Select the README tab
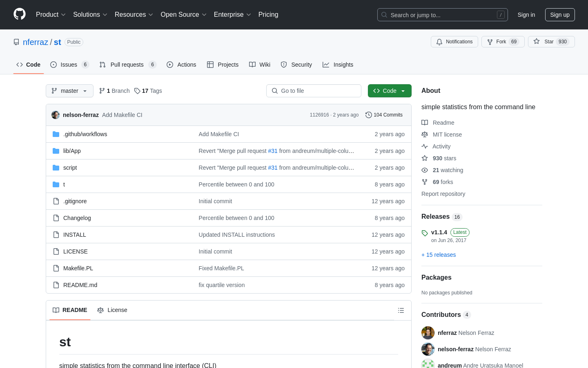This screenshot has width=588, height=368. click(x=70, y=310)
